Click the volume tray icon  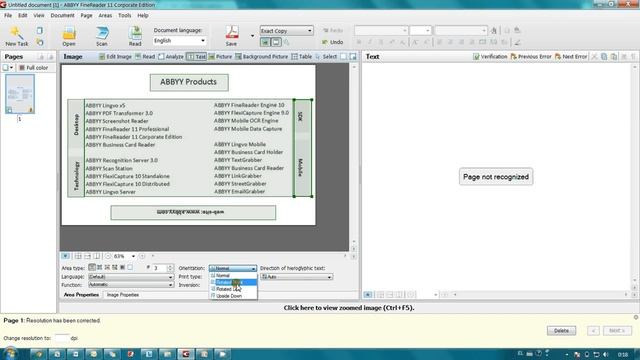pos(606,354)
